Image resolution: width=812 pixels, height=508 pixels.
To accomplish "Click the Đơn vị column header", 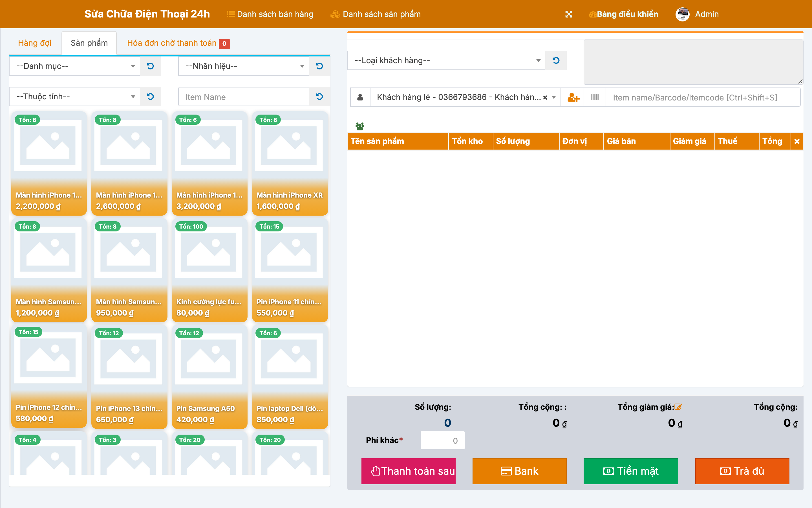I will point(581,141).
